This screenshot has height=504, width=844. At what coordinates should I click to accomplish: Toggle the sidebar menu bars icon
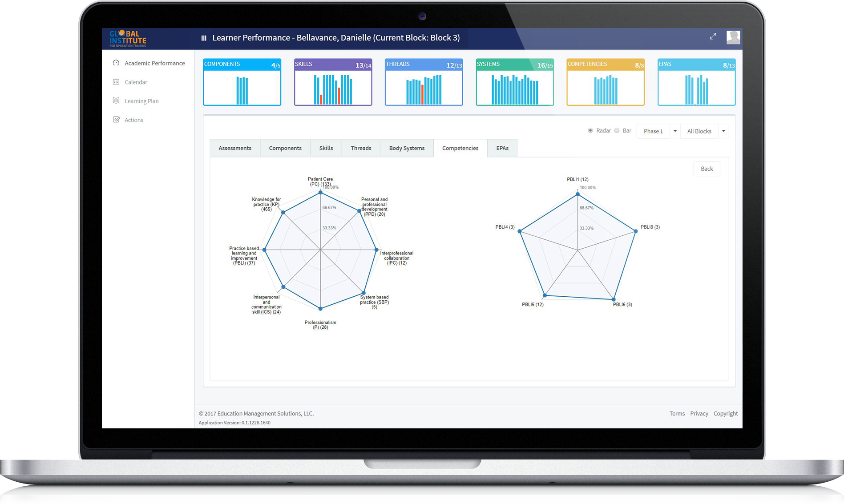(204, 38)
